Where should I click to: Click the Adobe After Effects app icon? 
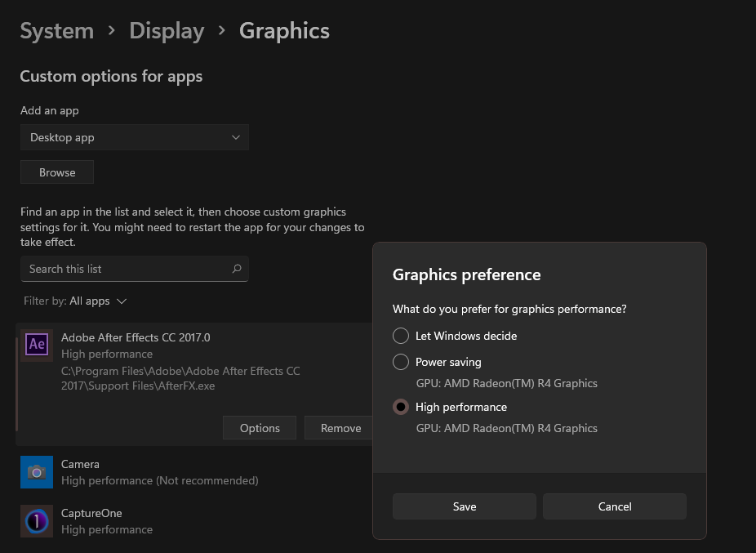coord(37,345)
